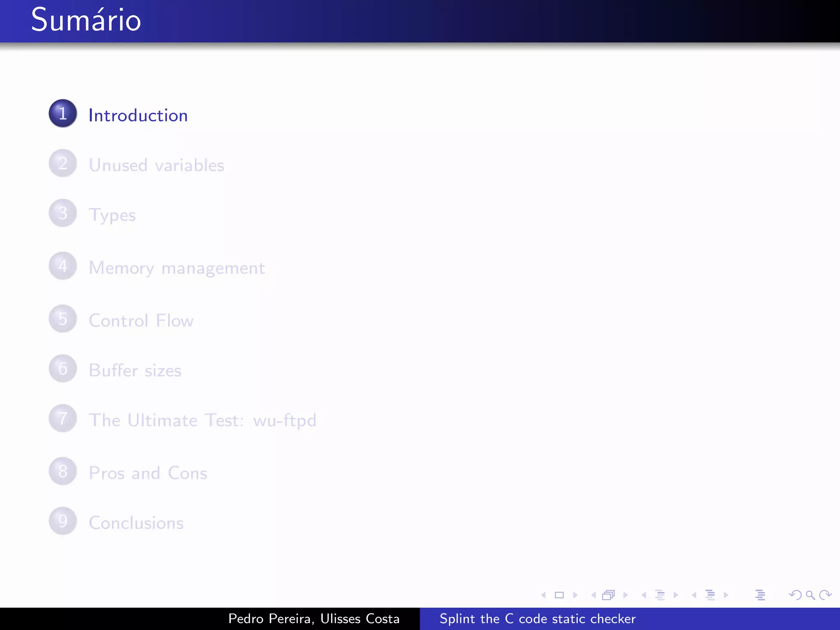Click the next slide arrow

[x=575, y=595]
